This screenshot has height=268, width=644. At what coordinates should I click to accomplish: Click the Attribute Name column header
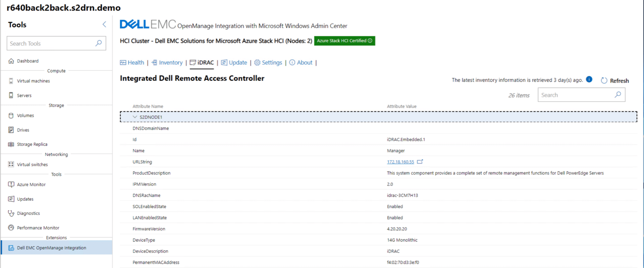click(x=148, y=107)
